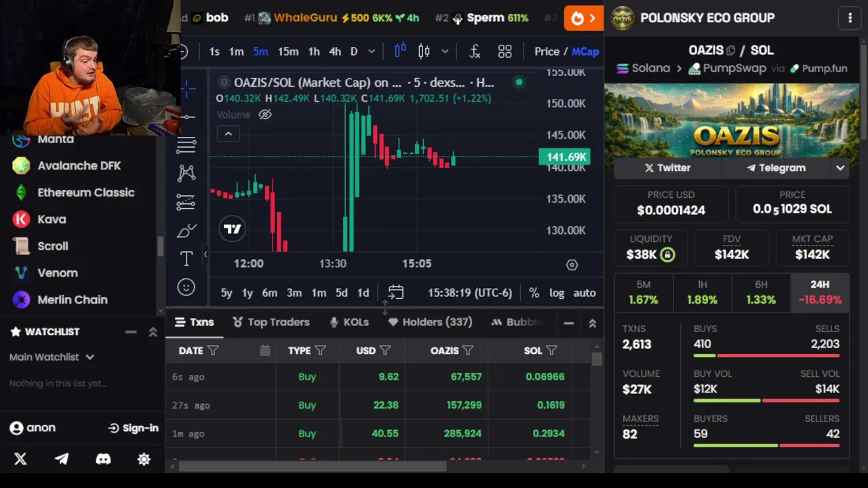
Task: Expand more social links chevron
Action: 840,168
